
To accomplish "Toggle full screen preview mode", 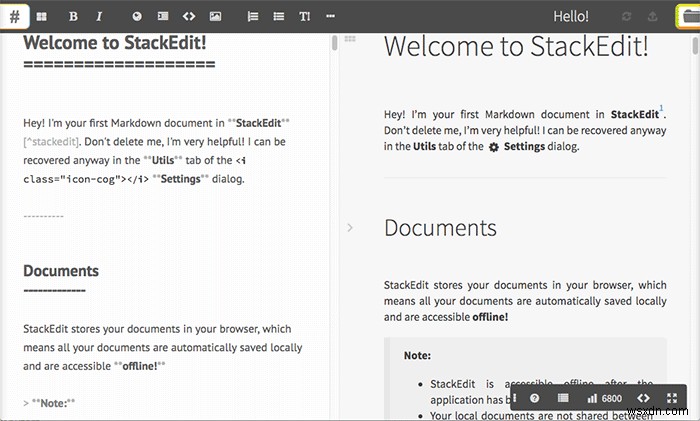I will coord(671,398).
